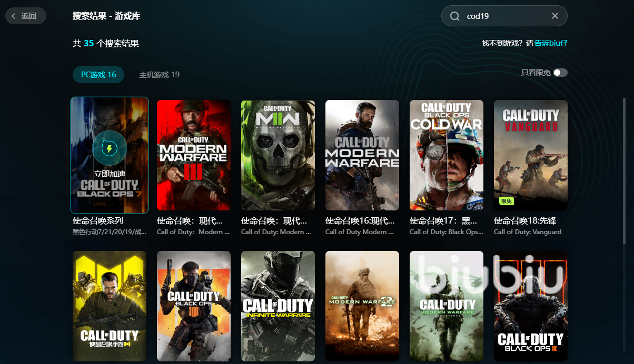Switch to the PC游戏 16 tab
Image resolution: width=634 pixels, height=364 pixels.
coord(98,75)
